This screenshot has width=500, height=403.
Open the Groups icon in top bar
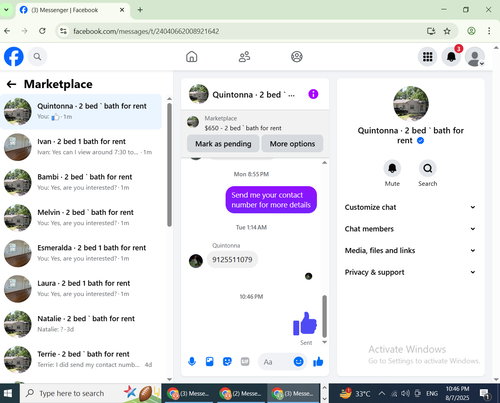click(297, 57)
